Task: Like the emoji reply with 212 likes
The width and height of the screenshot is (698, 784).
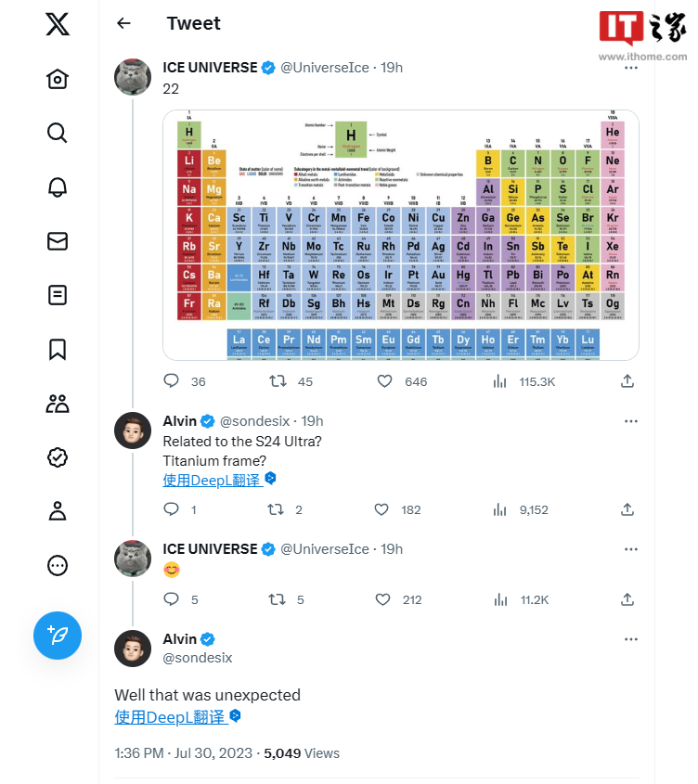Action: pos(382,599)
